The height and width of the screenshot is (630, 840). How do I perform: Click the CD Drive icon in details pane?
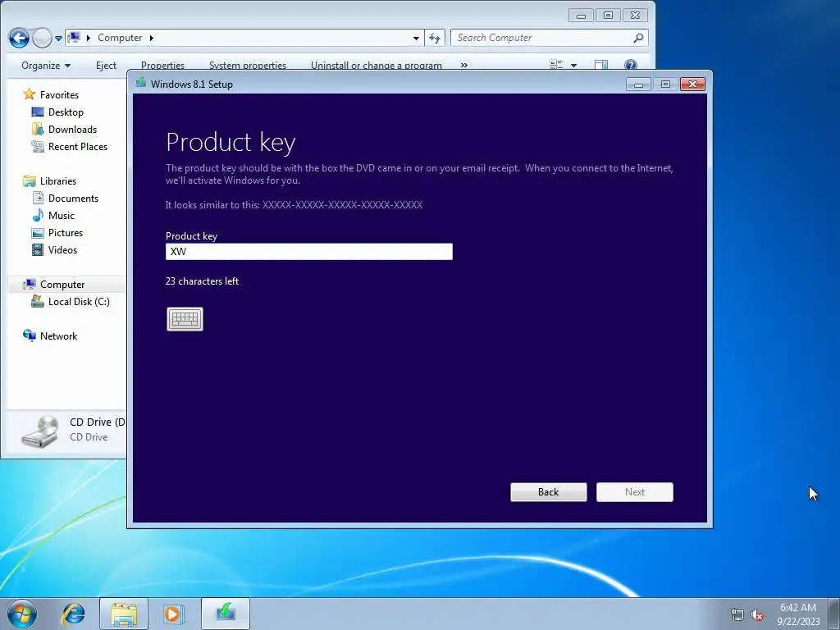tap(41, 431)
